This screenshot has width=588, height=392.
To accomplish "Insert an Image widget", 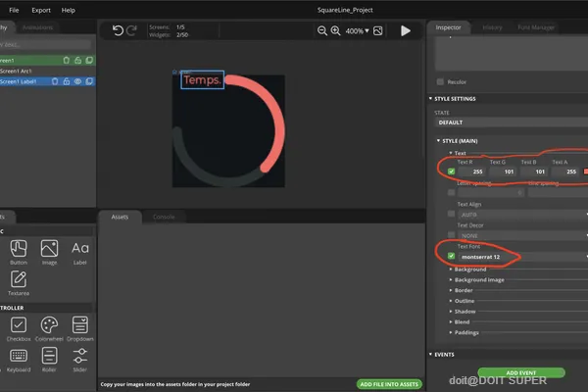I will tap(49, 252).
